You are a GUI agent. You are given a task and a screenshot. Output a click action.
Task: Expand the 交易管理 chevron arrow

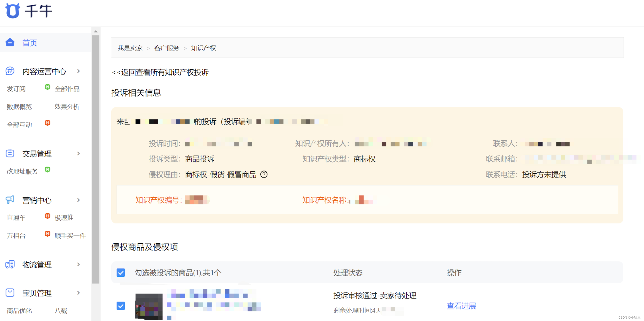click(x=78, y=153)
